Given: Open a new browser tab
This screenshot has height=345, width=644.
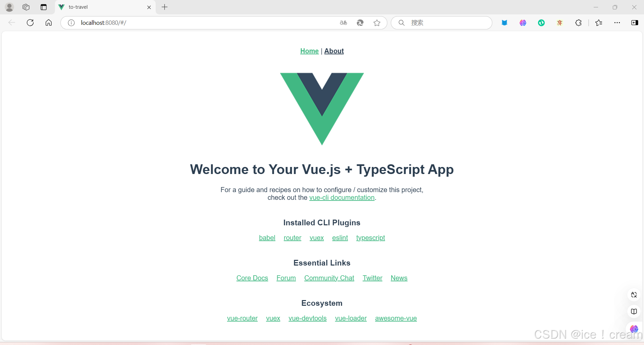Looking at the screenshot, I should tap(164, 7).
